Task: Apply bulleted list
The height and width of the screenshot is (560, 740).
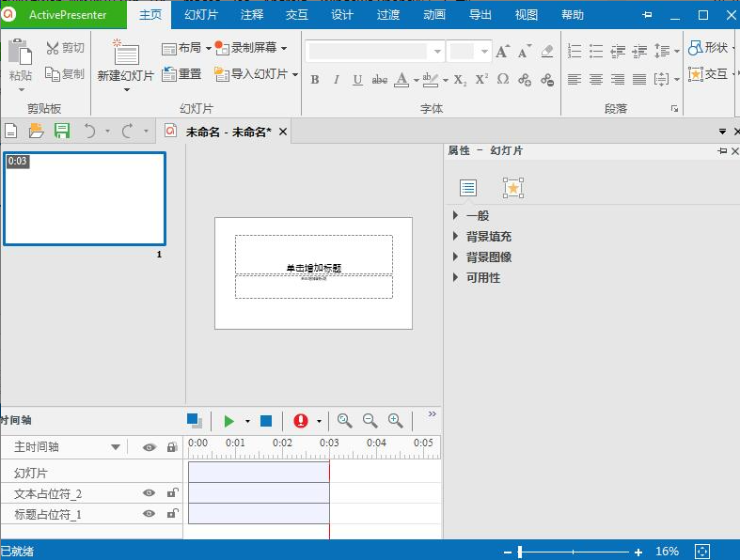Action: pyautogui.click(x=596, y=51)
